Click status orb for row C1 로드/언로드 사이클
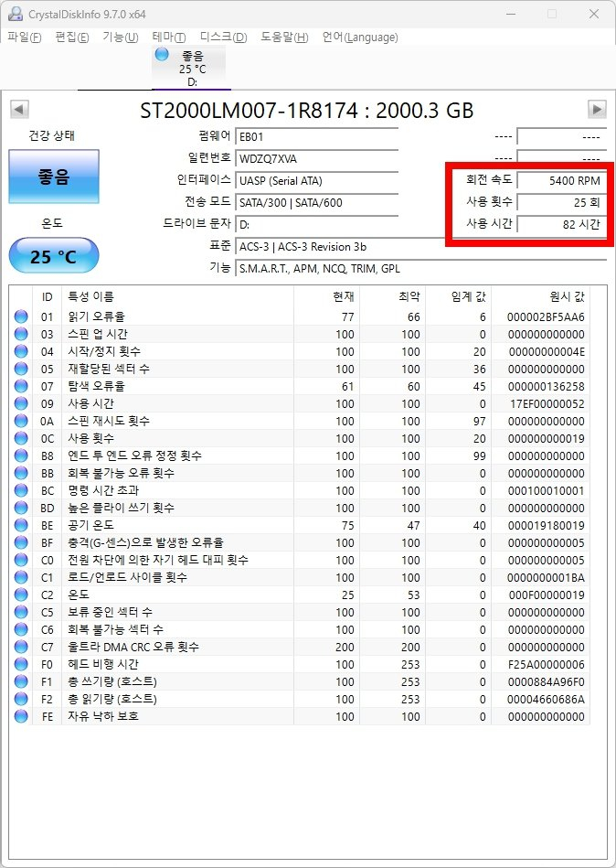Image resolution: width=616 pixels, height=868 pixels. [21, 577]
